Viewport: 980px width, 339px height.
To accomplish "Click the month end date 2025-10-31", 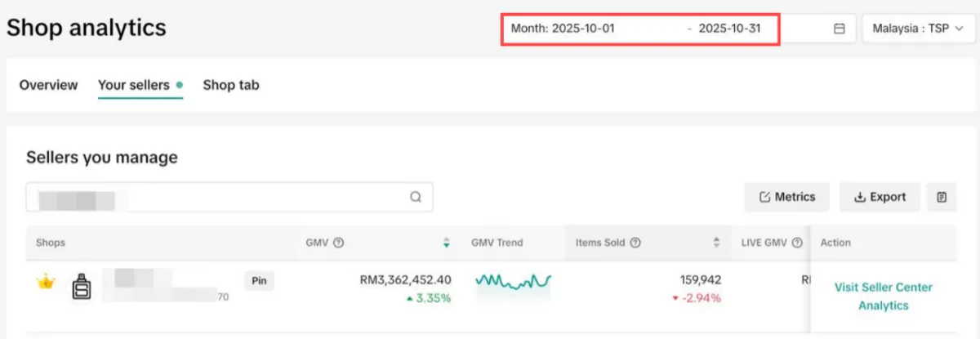I will pos(729,29).
